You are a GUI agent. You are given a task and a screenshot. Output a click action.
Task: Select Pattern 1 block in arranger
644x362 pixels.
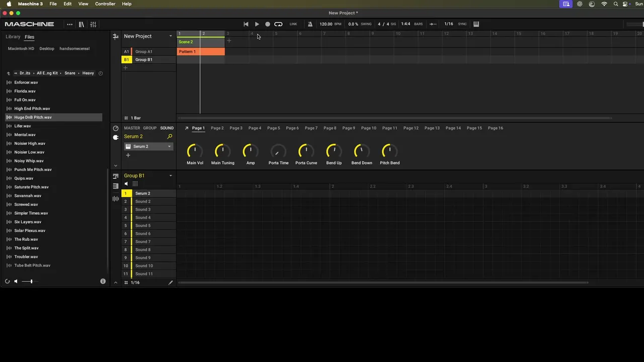(x=201, y=51)
